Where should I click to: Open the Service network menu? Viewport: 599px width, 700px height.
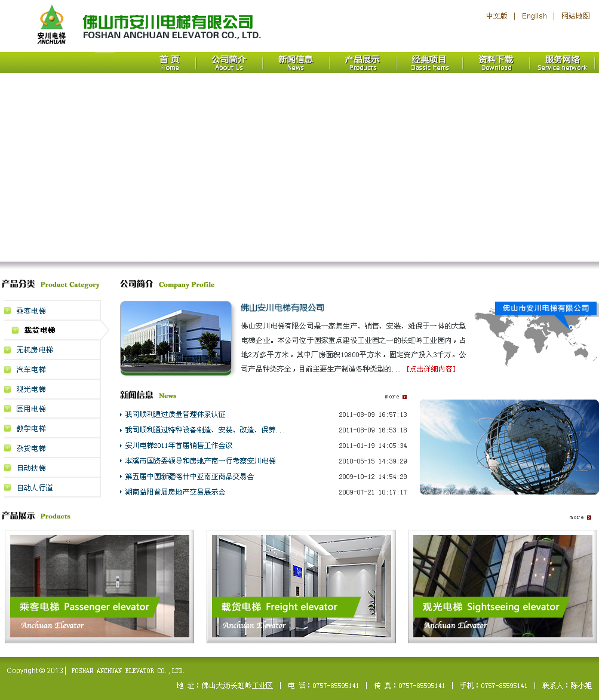point(562,63)
